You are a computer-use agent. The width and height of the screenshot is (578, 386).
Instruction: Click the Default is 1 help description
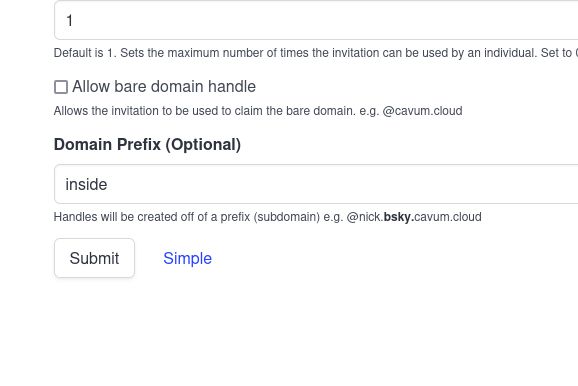316,53
